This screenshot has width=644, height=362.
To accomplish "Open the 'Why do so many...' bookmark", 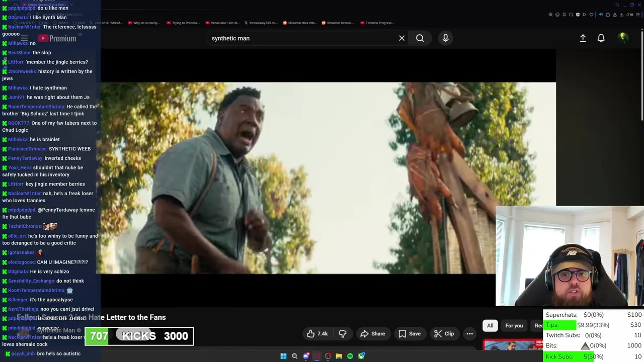I will pos(143,23).
